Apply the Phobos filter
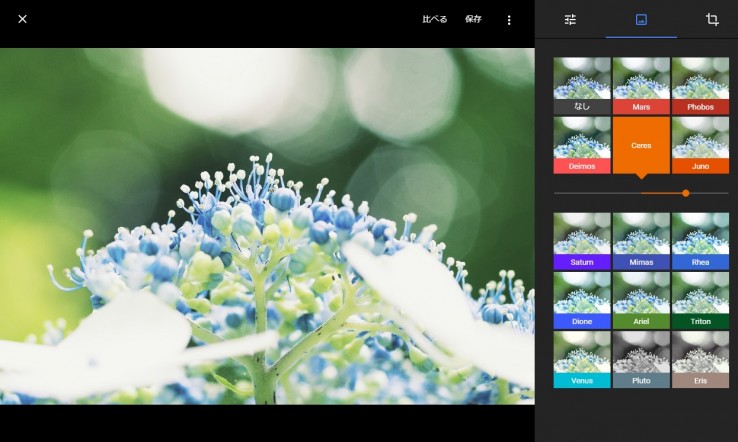The image size is (738, 442). (700, 85)
